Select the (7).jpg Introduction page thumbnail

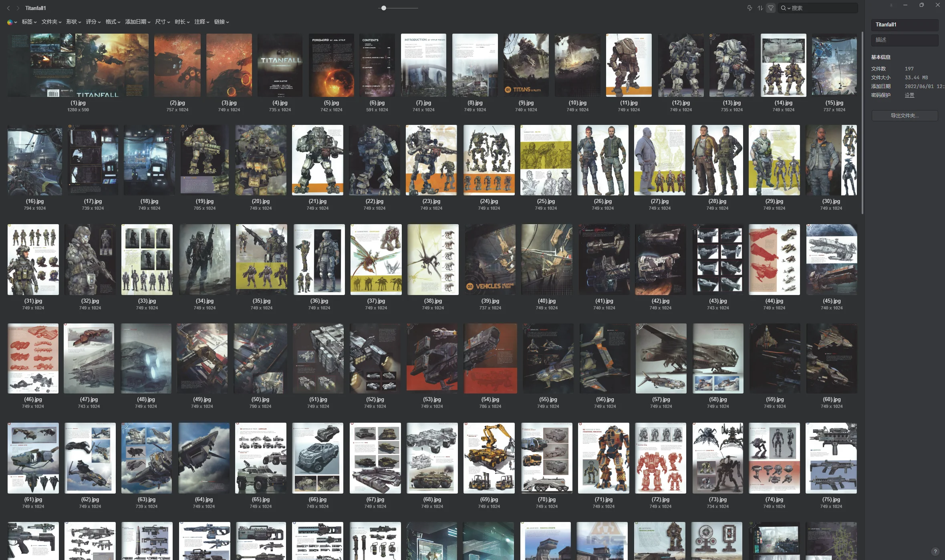[x=423, y=65]
